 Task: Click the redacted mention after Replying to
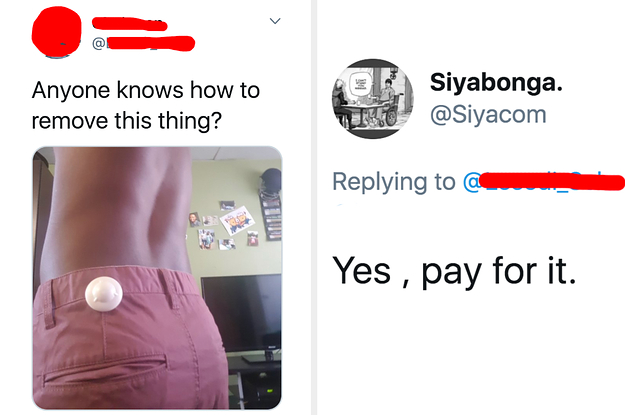[544, 181]
